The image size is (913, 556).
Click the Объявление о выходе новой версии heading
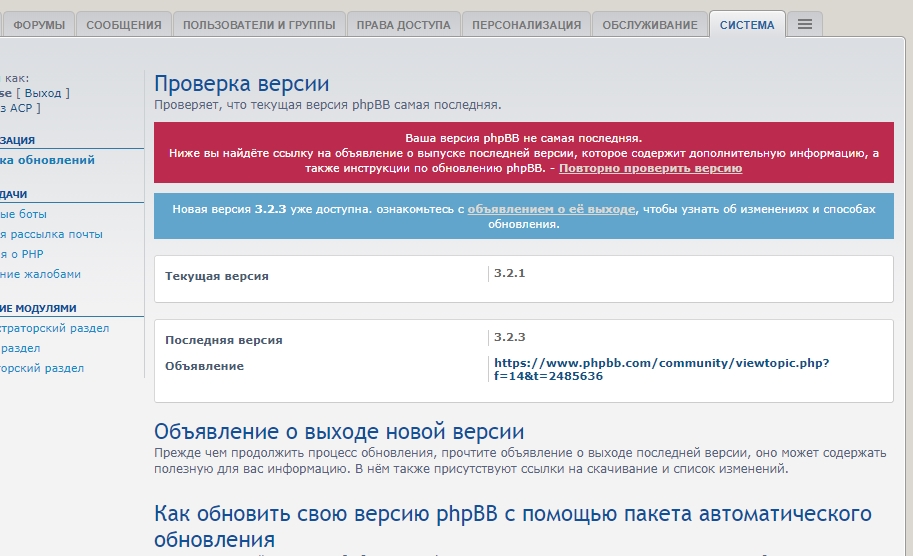(x=339, y=432)
